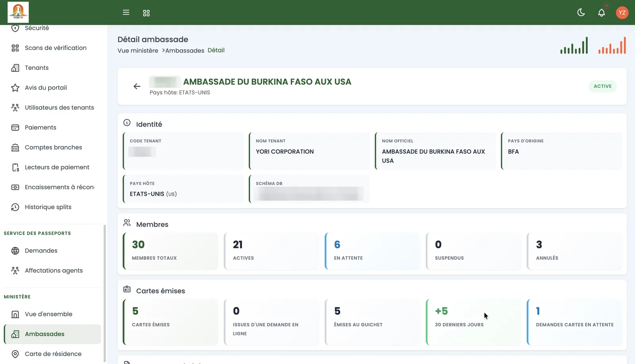Viewport: 635px width, 364px height.
Task: Toggle dark mode moon icon
Action: pyautogui.click(x=581, y=12)
